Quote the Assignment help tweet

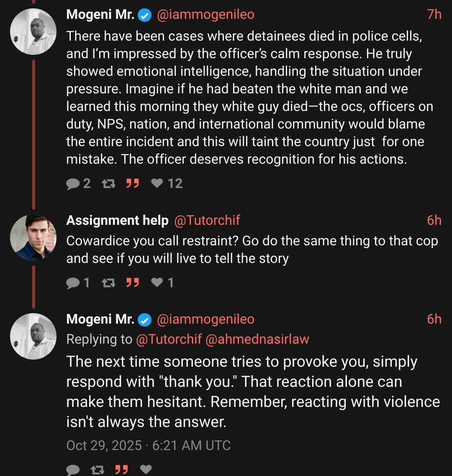133,283
